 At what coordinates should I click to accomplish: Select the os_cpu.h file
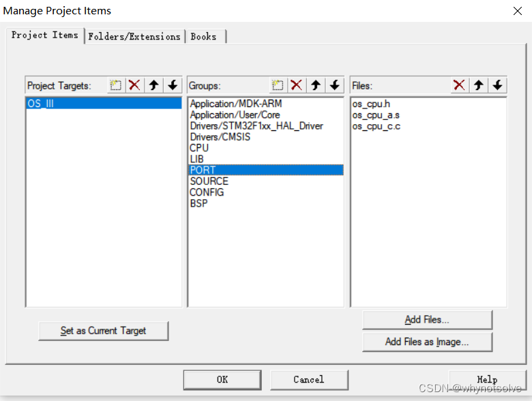(x=428, y=104)
